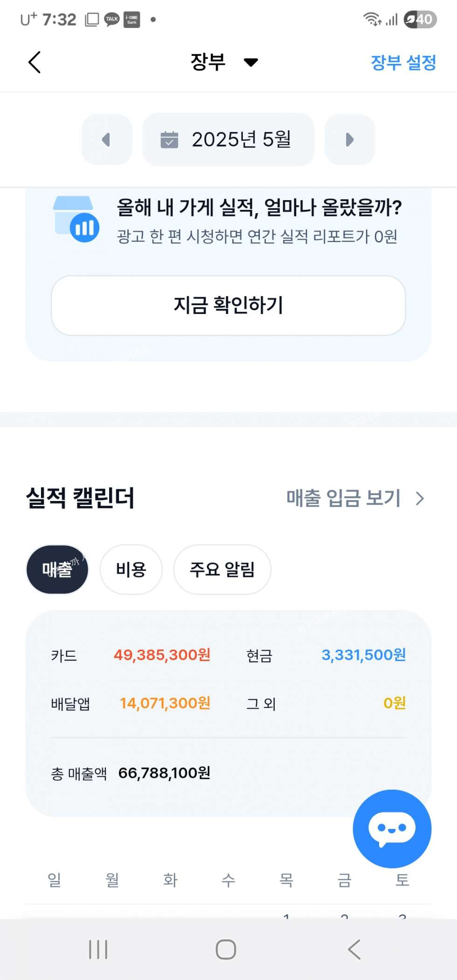457x980 pixels.
Task: Go to previous month arrow
Action: [107, 139]
